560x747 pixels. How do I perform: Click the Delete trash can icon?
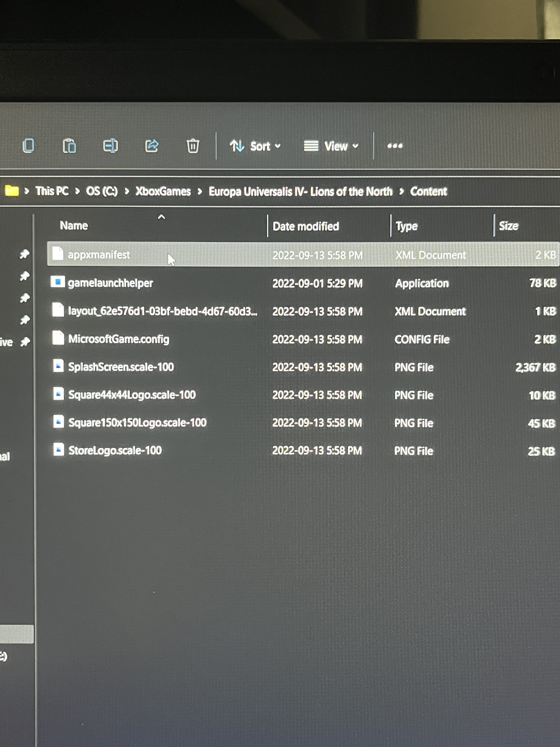pos(193,146)
